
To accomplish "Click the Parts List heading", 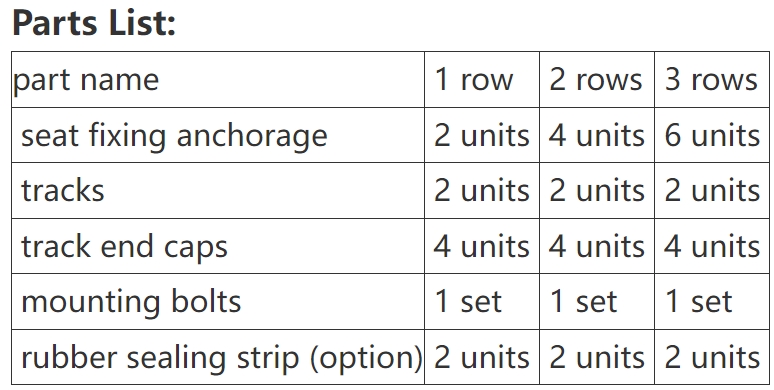I will pos(94,23).
